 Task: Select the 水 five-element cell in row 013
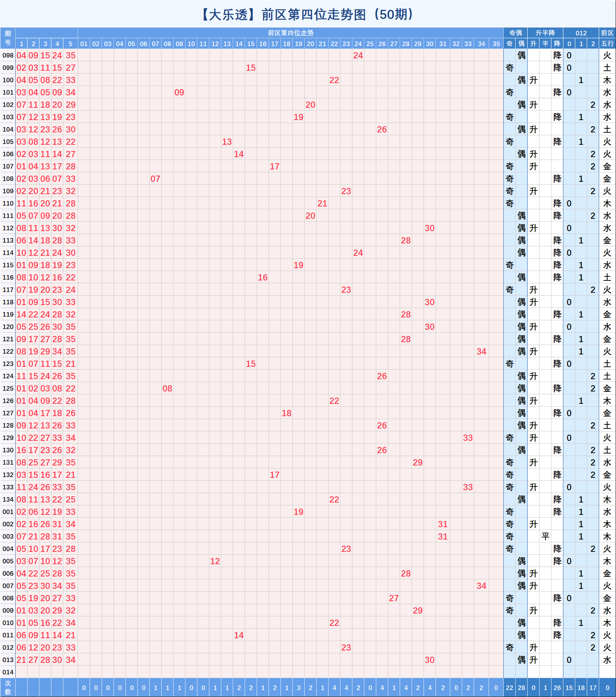pos(607,660)
